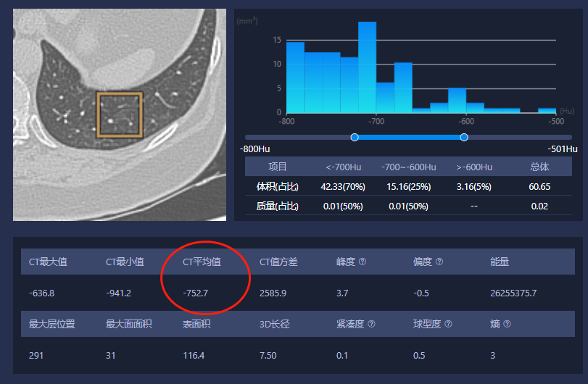Select the 体积(占比) row label
Viewport: 588px width, 384px height.
point(278,187)
